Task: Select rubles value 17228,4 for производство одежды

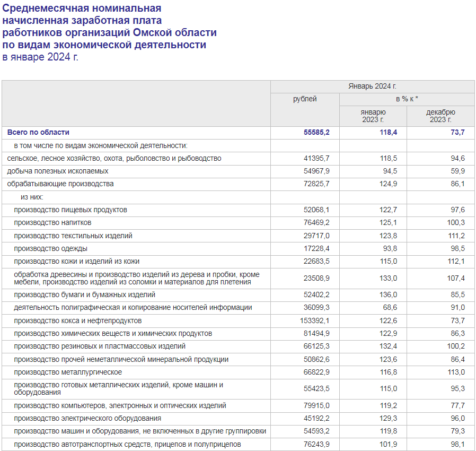Action: [316, 248]
